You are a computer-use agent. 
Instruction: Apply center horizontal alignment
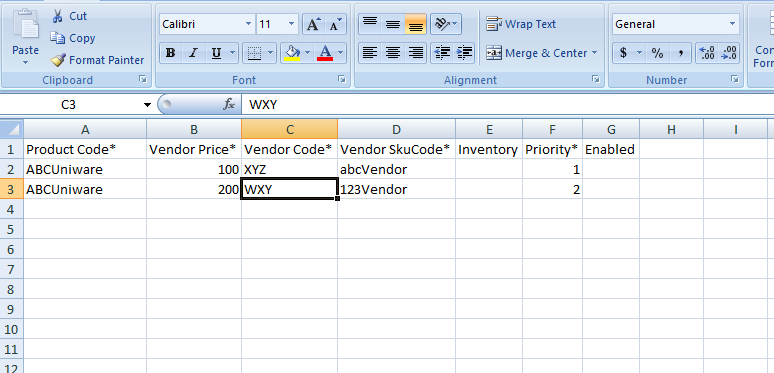[392, 52]
